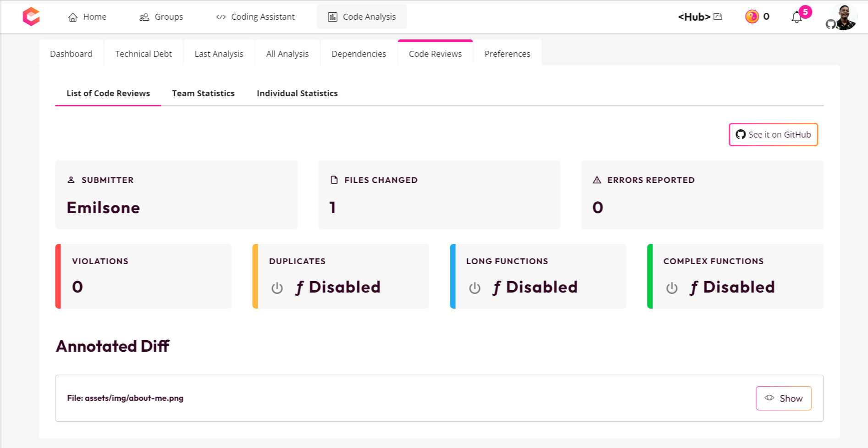Click the power icon under Duplicates
The height and width of the screenshot is (448, 868).
pos(277,288)
